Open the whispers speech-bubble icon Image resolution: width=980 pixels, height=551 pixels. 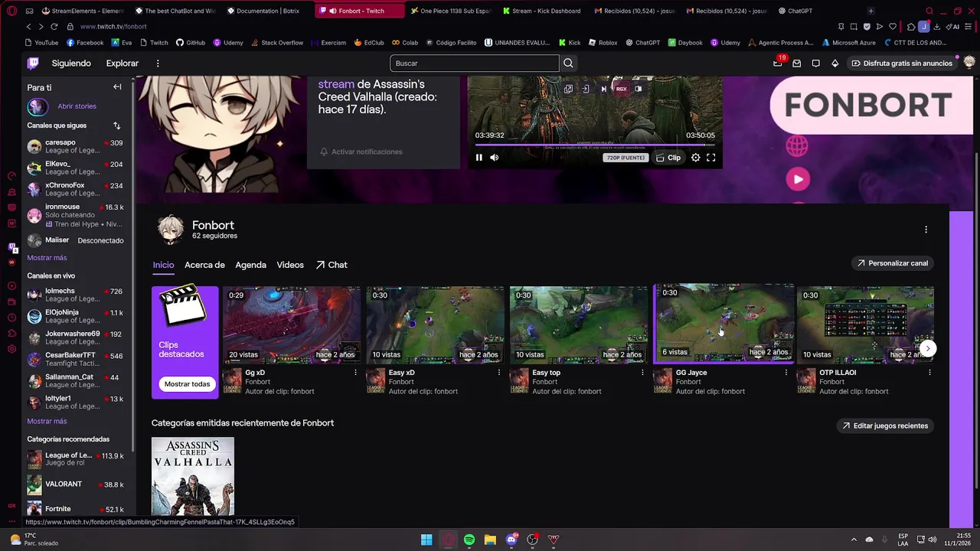(815, 64)
